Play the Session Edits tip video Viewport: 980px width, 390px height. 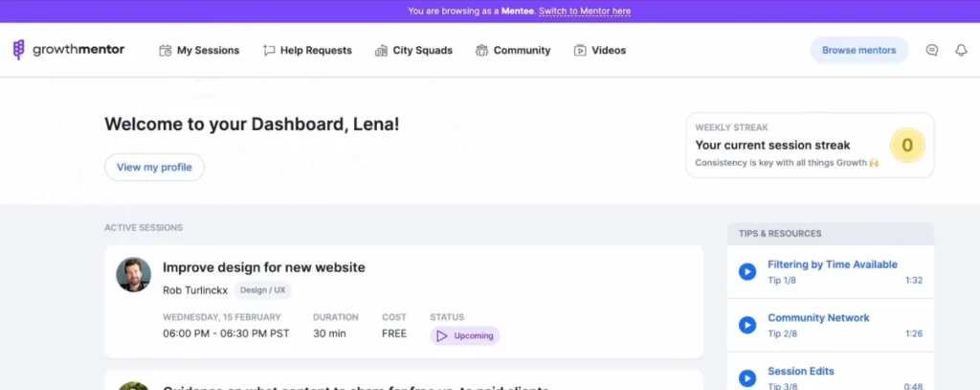tap(747, 379)
